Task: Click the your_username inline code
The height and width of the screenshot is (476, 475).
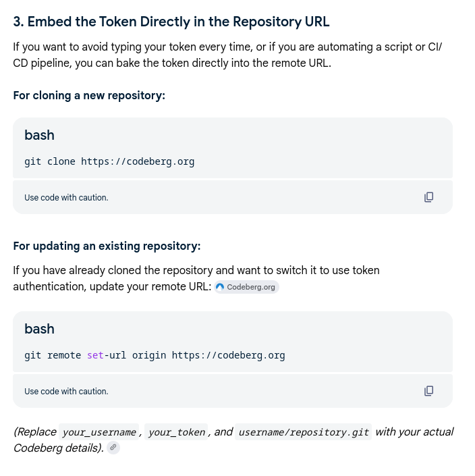Action: (x=99, y=432)
